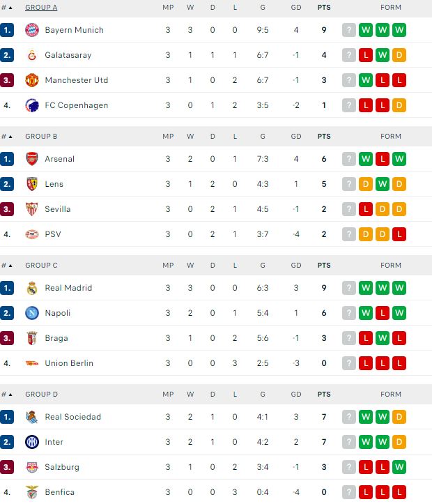Sort Group C by PTS column

click(324, 265)
